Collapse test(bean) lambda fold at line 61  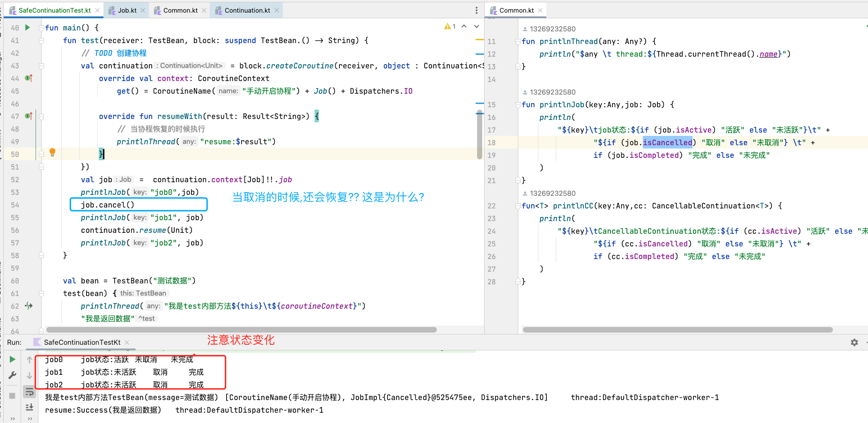41,294
